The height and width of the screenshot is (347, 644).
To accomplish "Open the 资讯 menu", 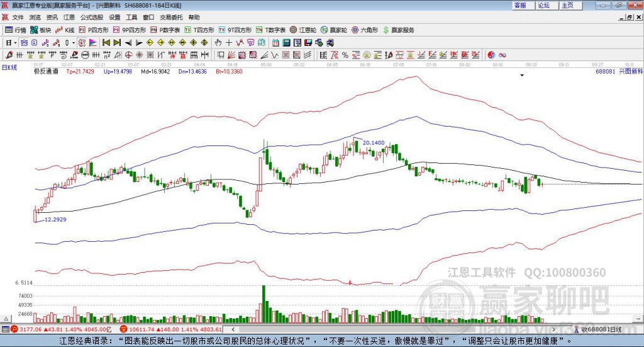I will [x=52, y=17].
